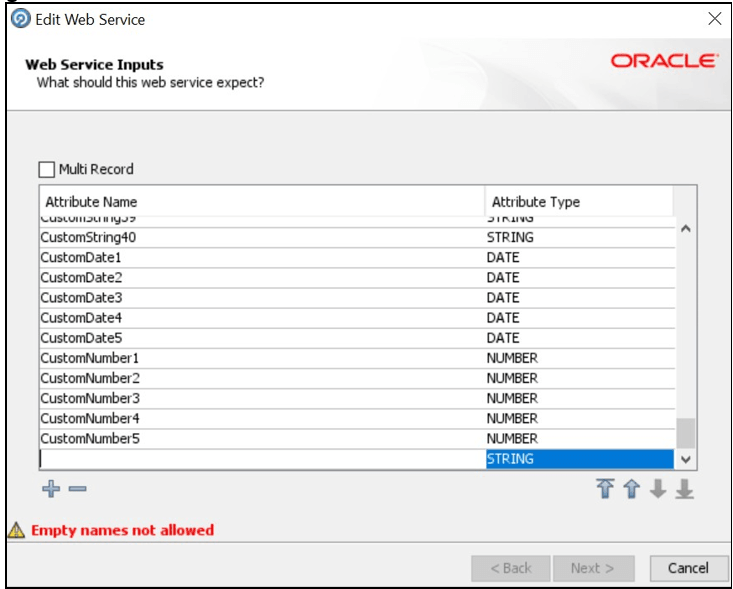Click the disabled Back button

[510, 568]
